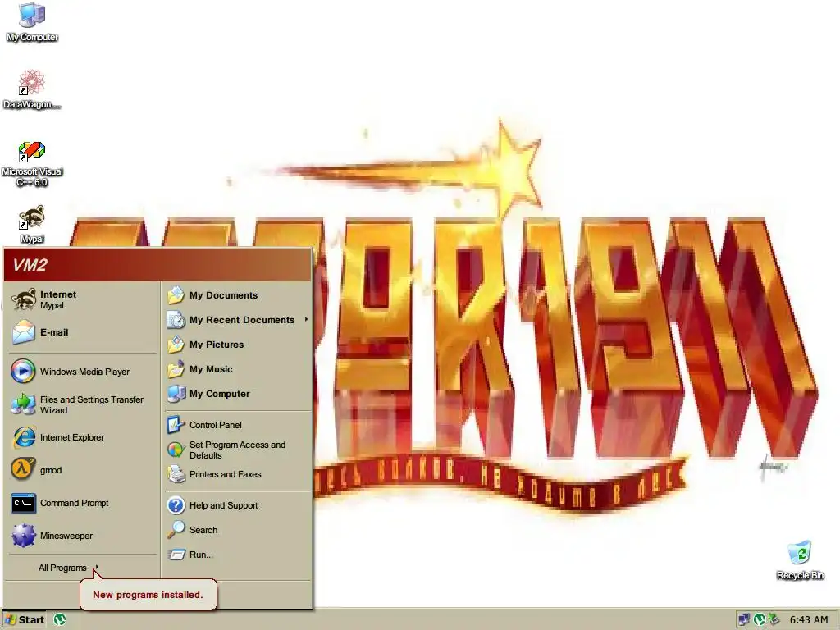This screenshot has width=840, height=630.
Task: Select Command Prompt label in Start menu
Action: (75, 503)
